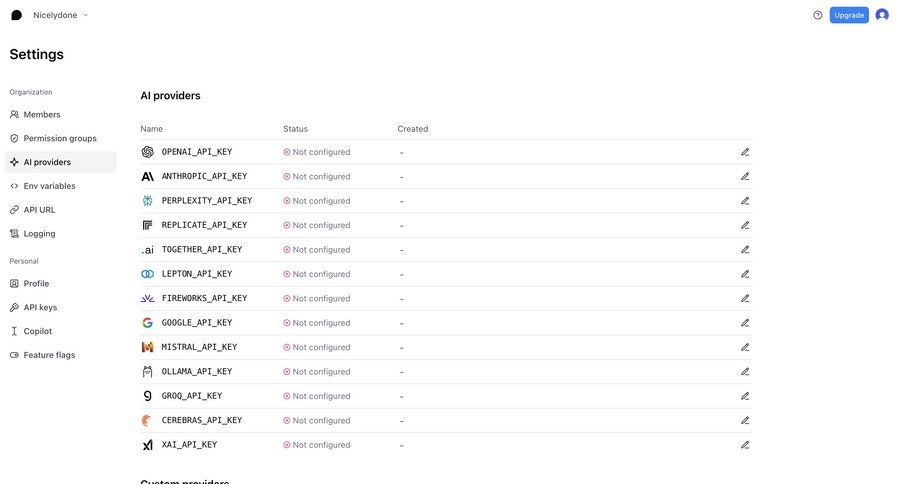Open the help question mark icon
Screen dimensions: 900x484
pos(817,15)
